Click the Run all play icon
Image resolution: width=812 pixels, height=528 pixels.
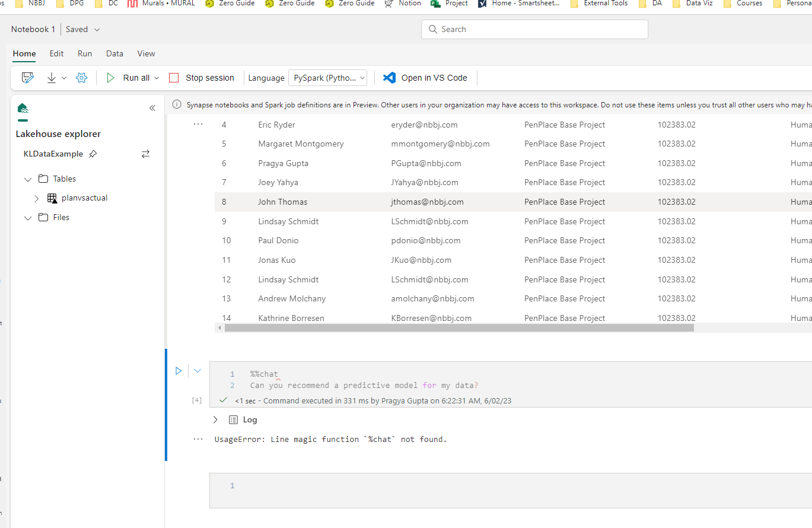coord(110,78)
